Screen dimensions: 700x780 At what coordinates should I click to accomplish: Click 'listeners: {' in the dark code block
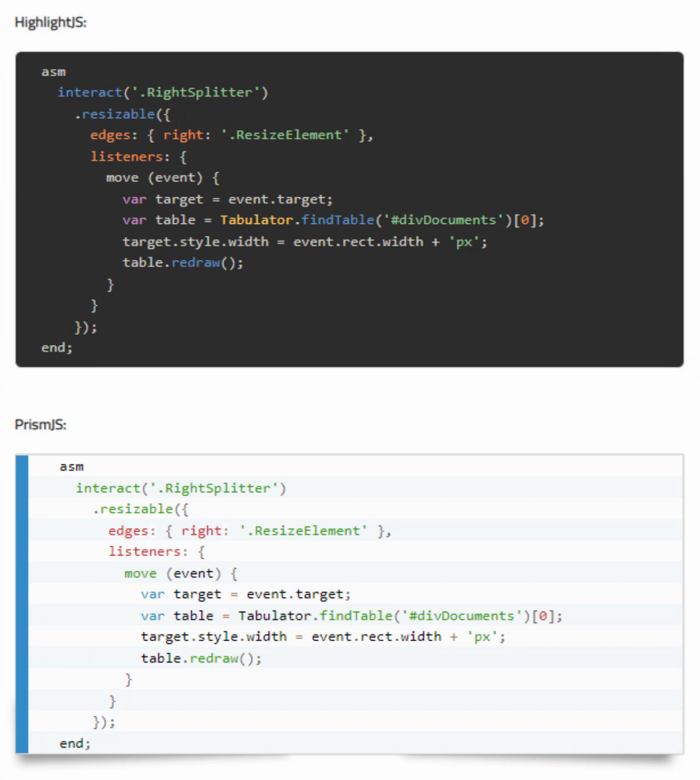[x=138, y=157]
